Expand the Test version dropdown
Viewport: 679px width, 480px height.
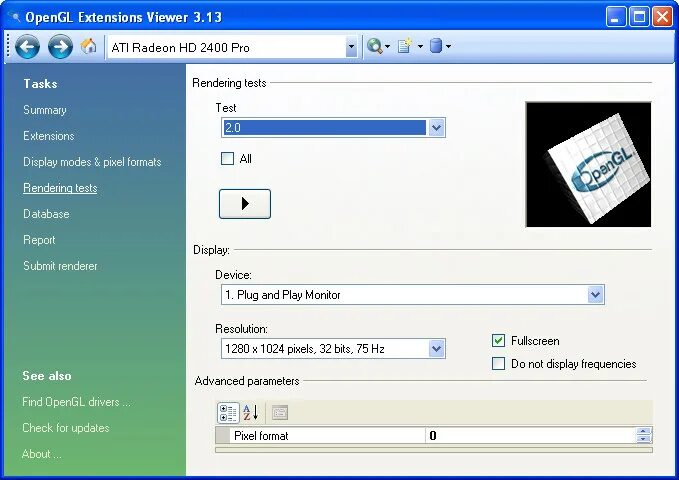tap(436, 128)
